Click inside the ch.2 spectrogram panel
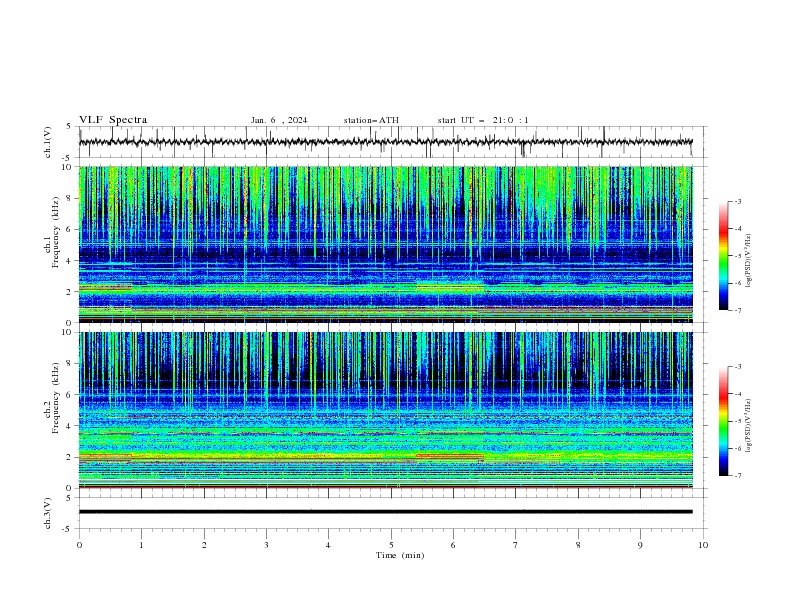The width and height of the screenshot is (792, 612). pyautogui.click(x=386, y=410)
